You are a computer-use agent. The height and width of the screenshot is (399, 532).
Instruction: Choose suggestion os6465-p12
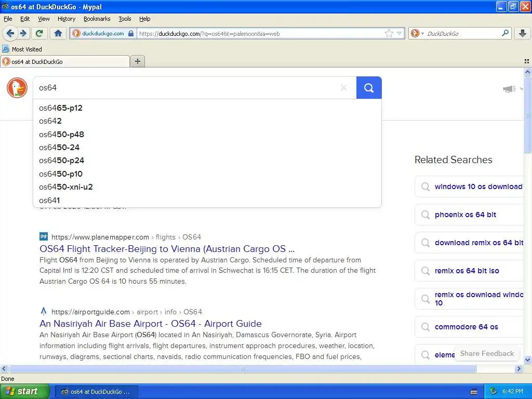pos(207,108)
